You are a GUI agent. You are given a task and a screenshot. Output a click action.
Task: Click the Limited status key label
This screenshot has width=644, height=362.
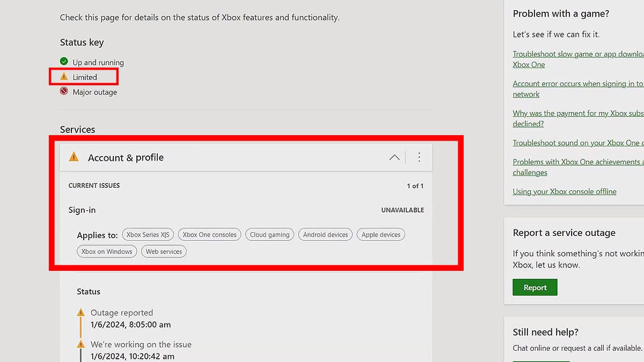tap(85, 77)
